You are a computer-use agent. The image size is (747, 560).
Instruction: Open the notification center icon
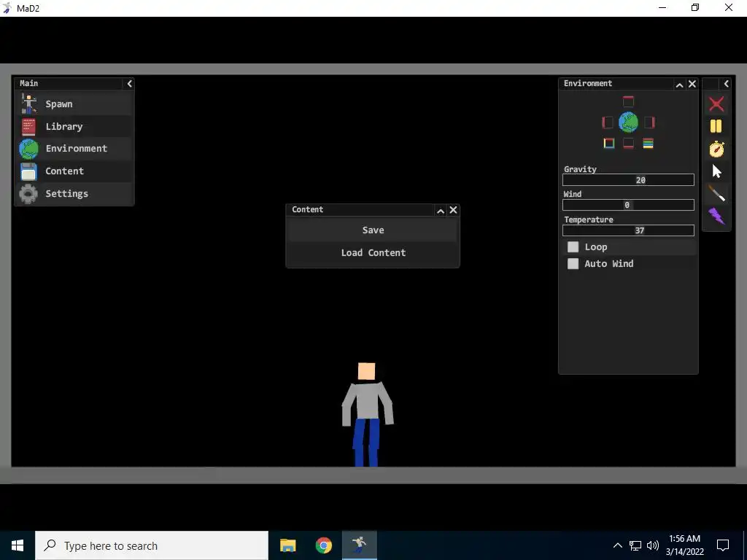pos(723,545)
